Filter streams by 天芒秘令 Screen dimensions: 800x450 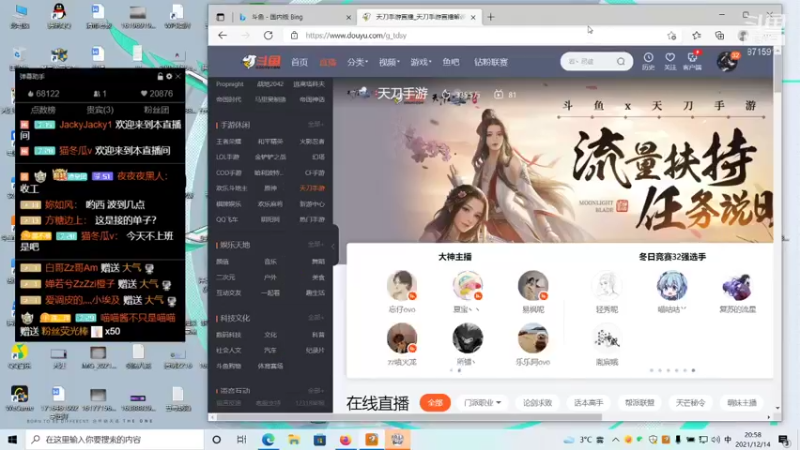click(x=690, y=403)
